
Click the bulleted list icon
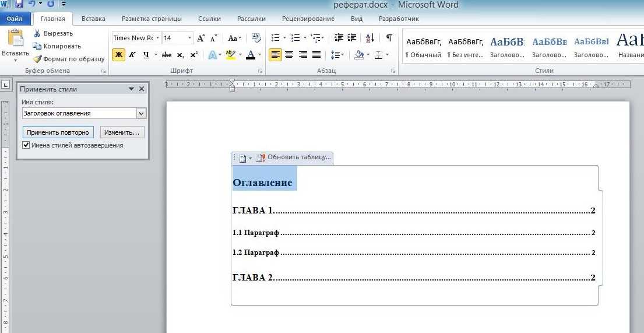click(x=276, y=38)
